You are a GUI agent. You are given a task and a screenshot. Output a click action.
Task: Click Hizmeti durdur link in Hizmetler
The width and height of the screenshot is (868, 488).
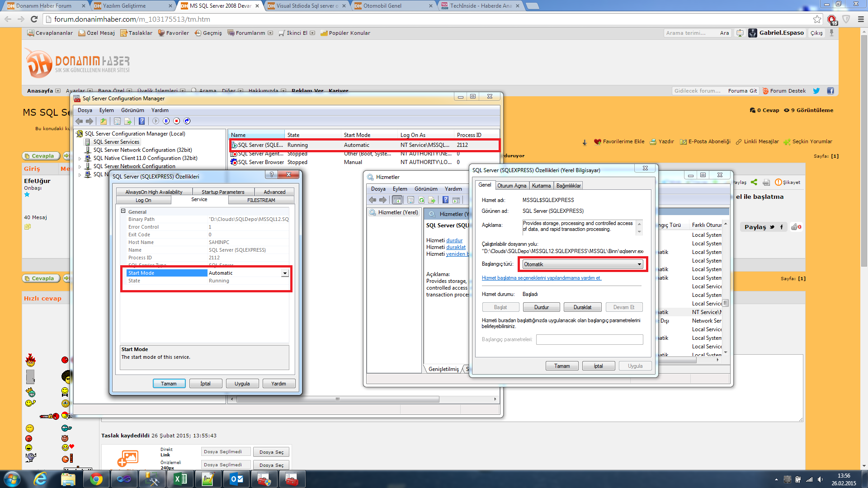454,240
